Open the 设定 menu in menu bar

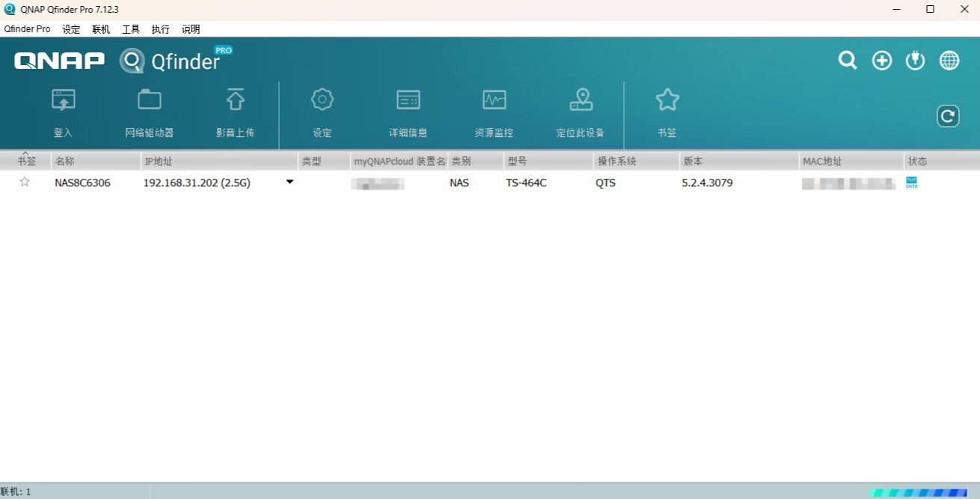pyautogui.click(x=71, y=29)
